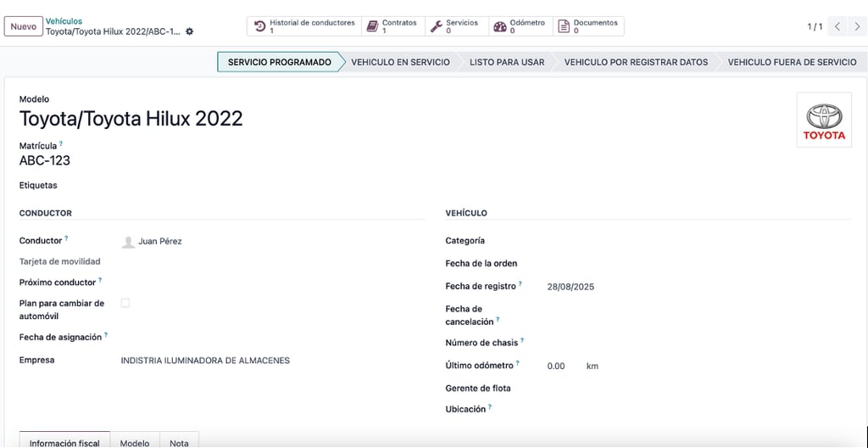
Task: Open Servicios smart button
Action: [457, 26]
